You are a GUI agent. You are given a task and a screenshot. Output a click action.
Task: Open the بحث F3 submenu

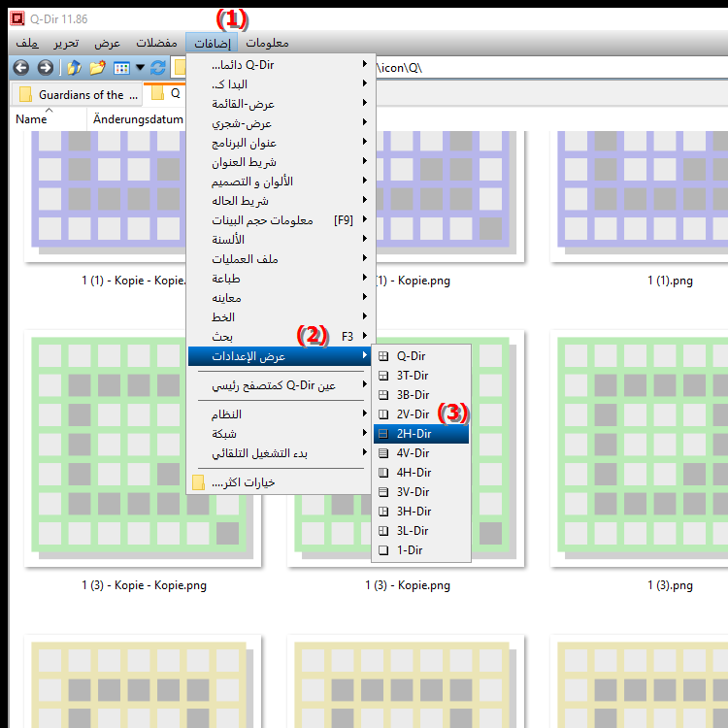pos(280,337)
